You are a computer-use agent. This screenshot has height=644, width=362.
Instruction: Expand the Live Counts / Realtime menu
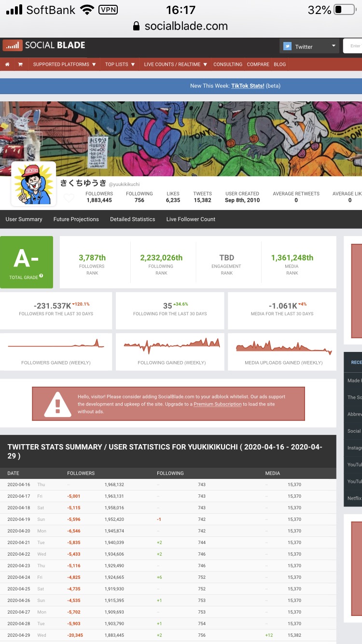176,64
